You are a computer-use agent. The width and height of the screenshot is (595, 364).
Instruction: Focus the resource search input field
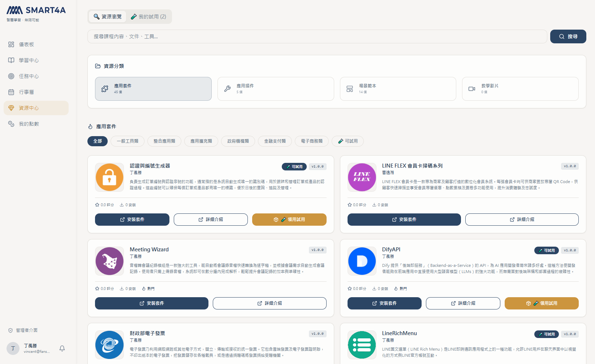pyautogui.click(x=317, y=36)
